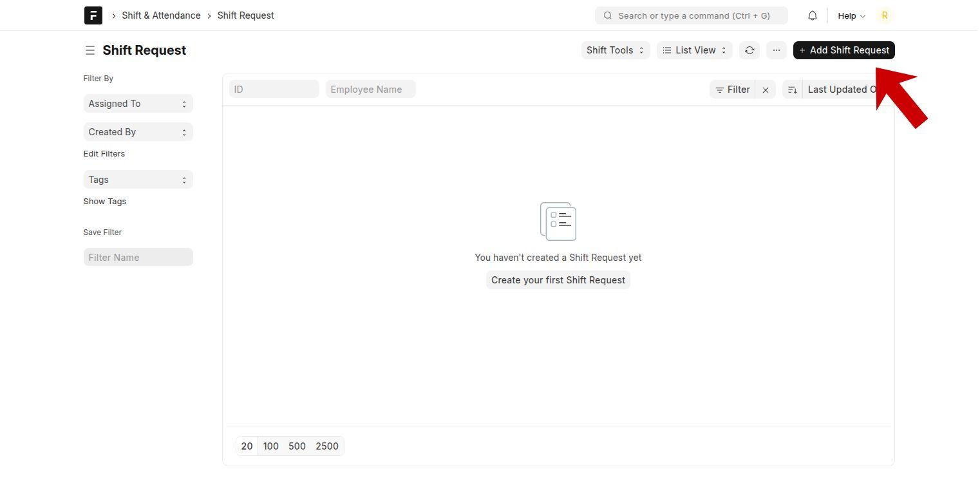Set page size to 2500
Image resolution: width=980 pixels, height=503 pixels.
[x=327, y=446]
